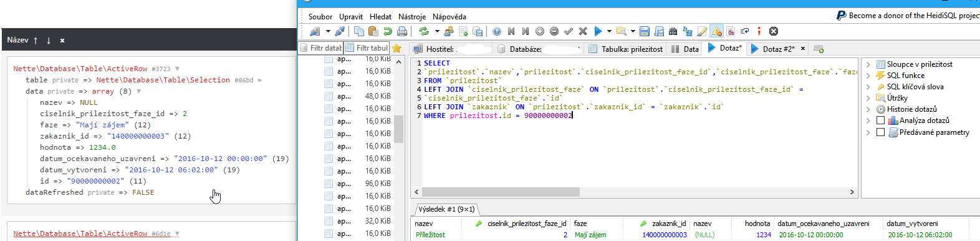Screen dimensions: 980x241
Task: Open the dropdown beside load SQL icon
Action: [633, 31]
